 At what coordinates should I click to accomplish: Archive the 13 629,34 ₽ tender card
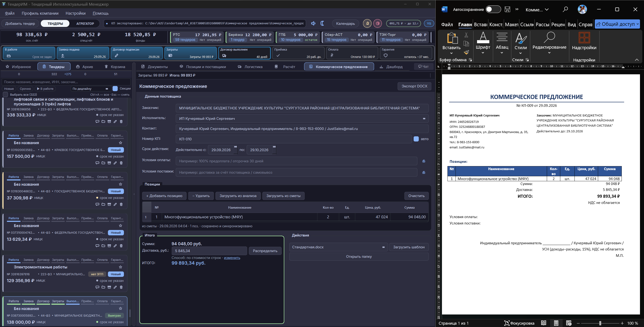(x=109, y=245)
